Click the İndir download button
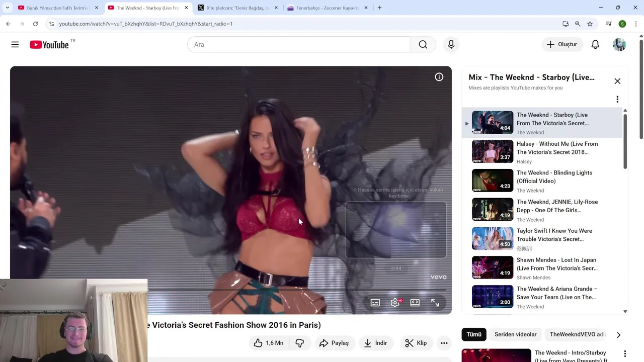644x362 pixels. click(375, 343)
